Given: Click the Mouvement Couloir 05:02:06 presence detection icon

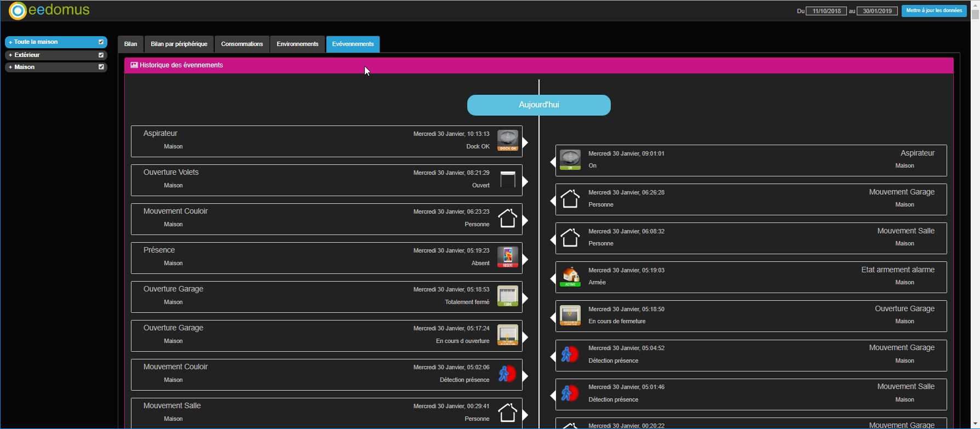Looking at the screenshot, I should 507,374.
